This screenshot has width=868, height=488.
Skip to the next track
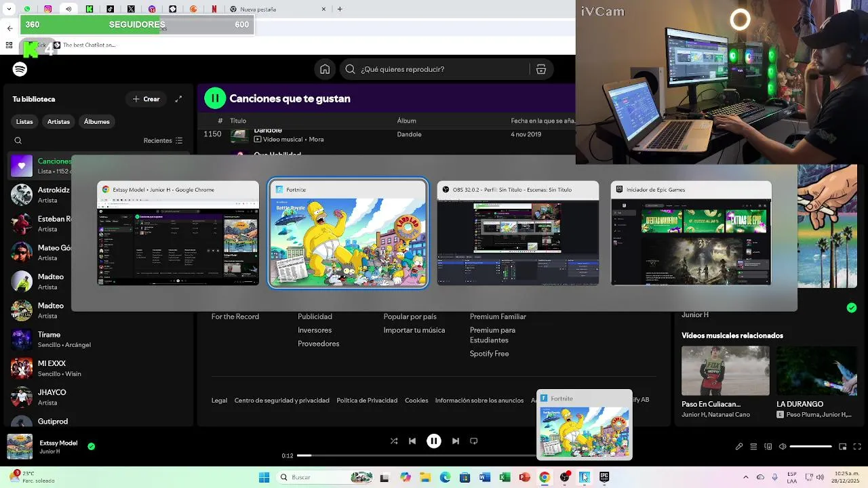coord(456,441)
